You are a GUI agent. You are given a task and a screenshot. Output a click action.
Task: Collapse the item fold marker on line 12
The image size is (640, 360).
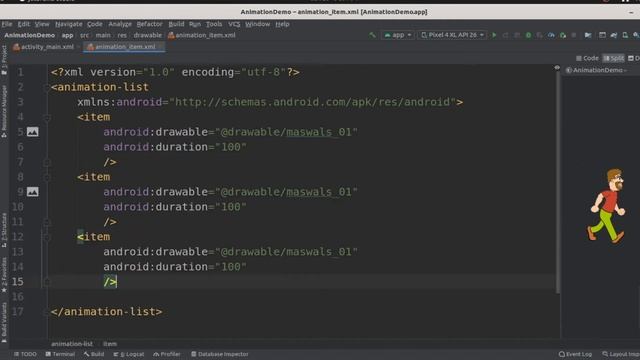(x=47, y=238)
